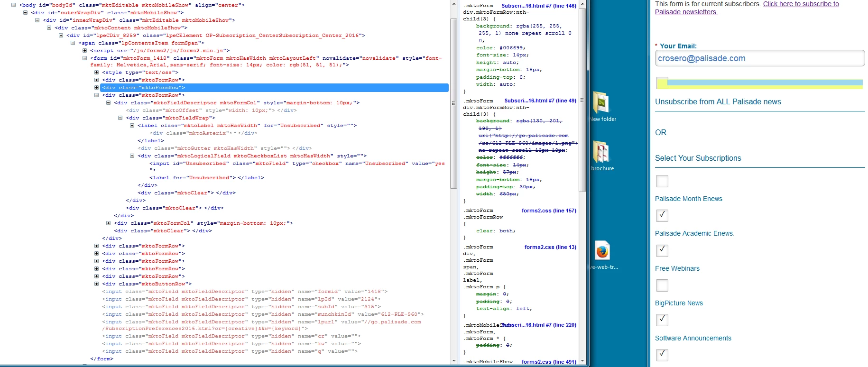Click the padding-top: 0 active declaration
Viewport: 868px width, 367px height.
(x=501, y=77)
